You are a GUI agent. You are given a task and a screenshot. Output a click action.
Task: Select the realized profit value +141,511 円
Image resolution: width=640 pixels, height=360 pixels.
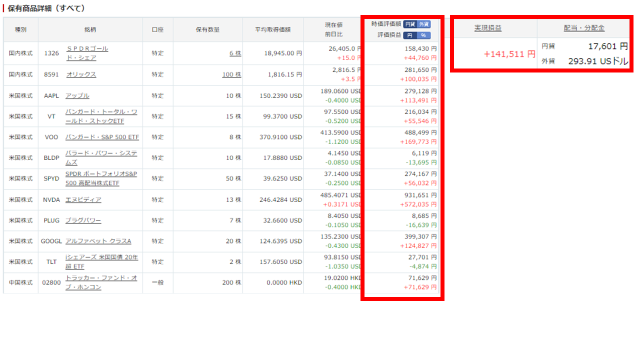point(509,54)
